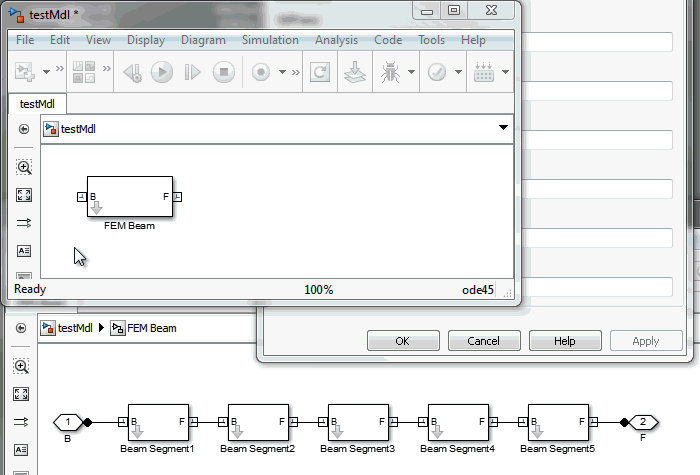
Task: Expand the record button dropdown arrow
Action: coord(283,72)
